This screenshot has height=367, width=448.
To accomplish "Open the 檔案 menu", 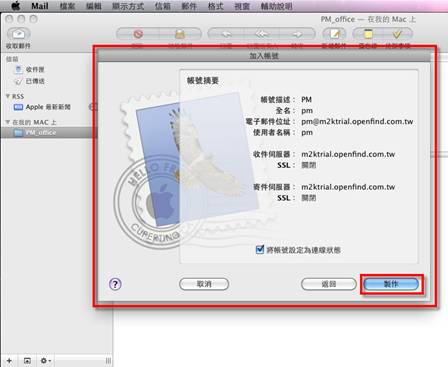I will pos(67,6).
